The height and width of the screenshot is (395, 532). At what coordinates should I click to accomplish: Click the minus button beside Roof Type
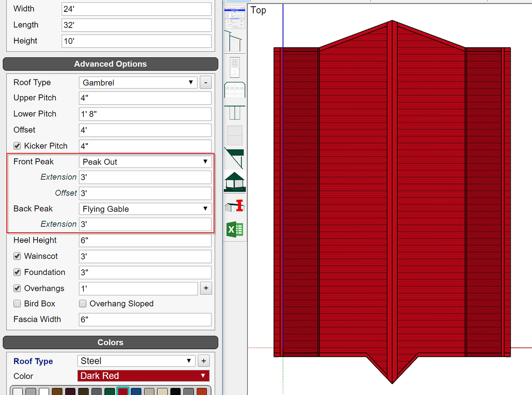206,82
